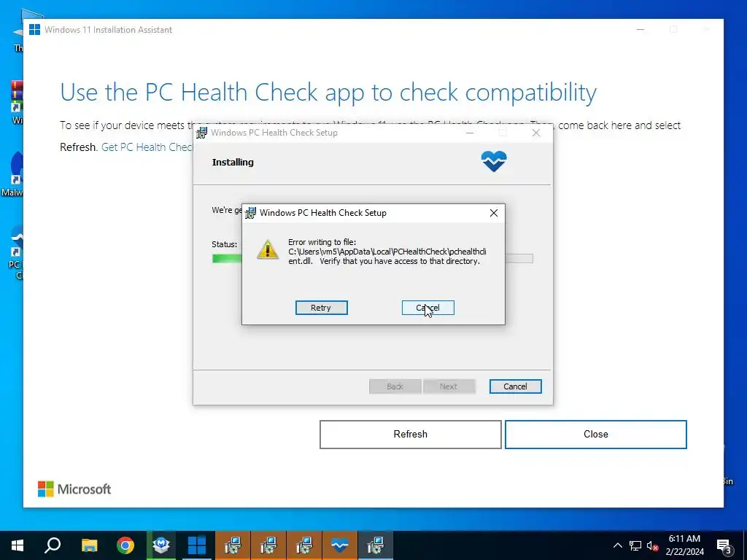Click the Windows logo in Installation Assistant title
The width and height of the screenshot is (747, 560).
tap(34, 29)
